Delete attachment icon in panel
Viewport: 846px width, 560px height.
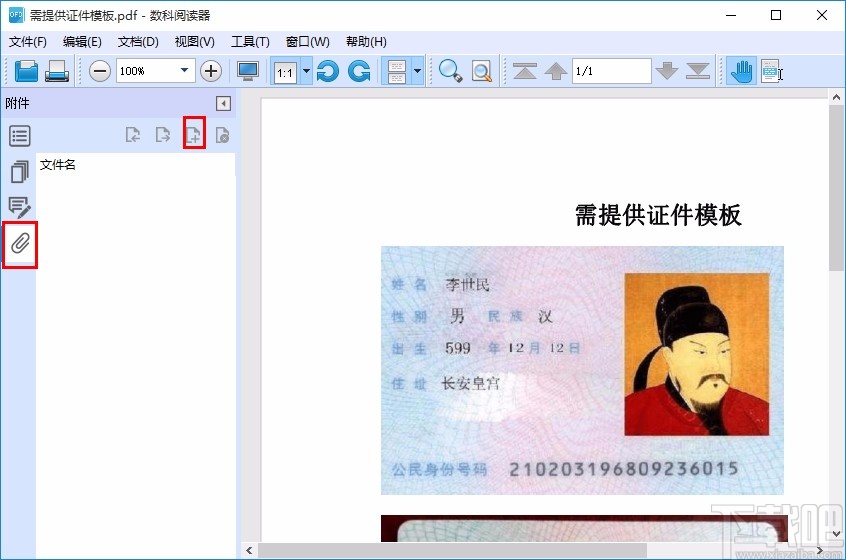(222, 135)
